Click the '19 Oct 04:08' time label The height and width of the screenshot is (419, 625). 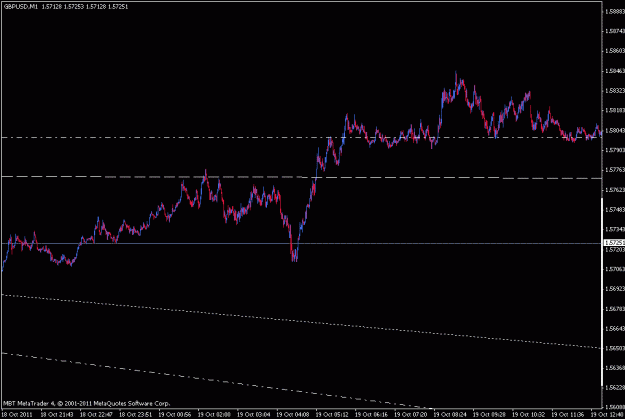292,415
